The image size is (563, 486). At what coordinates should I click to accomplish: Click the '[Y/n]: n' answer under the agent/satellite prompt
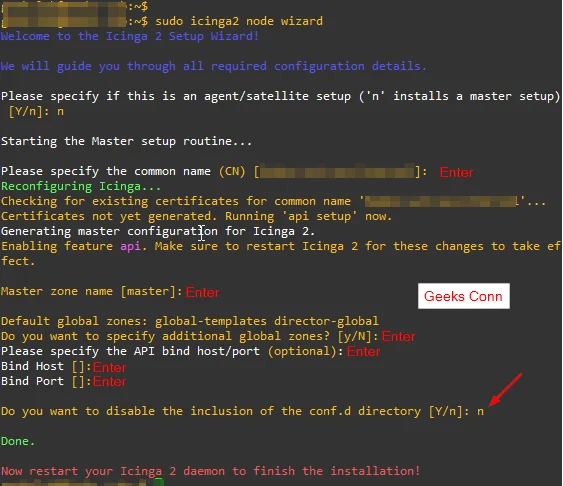pyautogui.click(x=36, y=112)
